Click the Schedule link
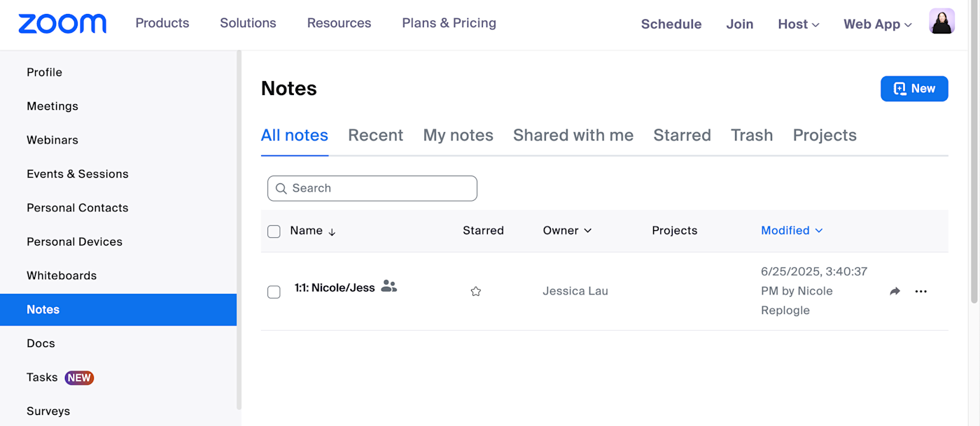The width and height of the screenshot is (980, 426). (x=671, y=24)
